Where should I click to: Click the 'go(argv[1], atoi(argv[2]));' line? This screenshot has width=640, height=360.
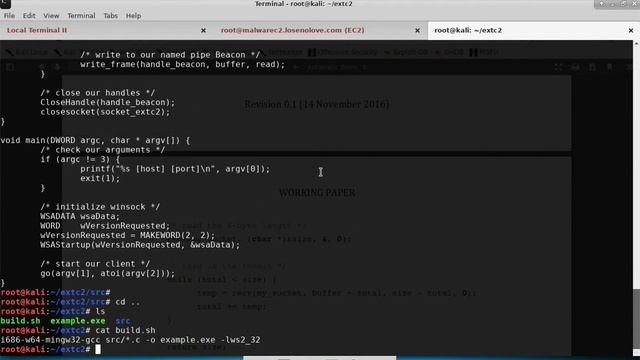click(x=107, y=273)
